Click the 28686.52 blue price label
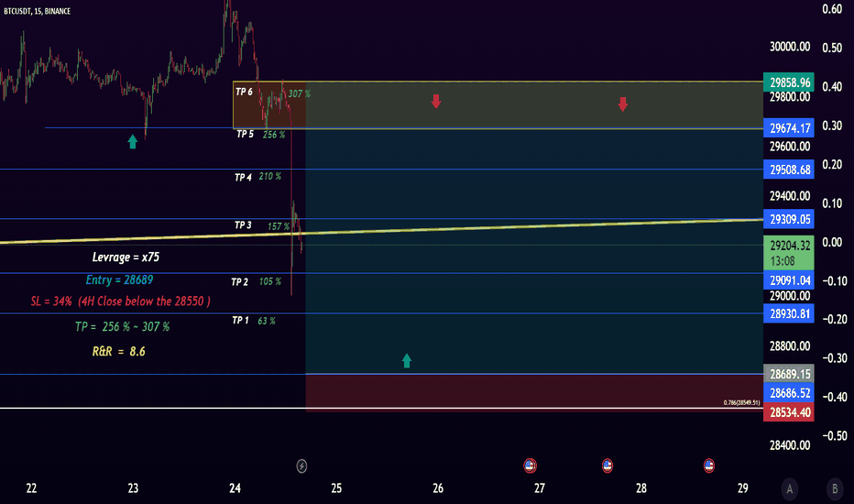Viewport: 854px width, 504px height. point(789,393)
